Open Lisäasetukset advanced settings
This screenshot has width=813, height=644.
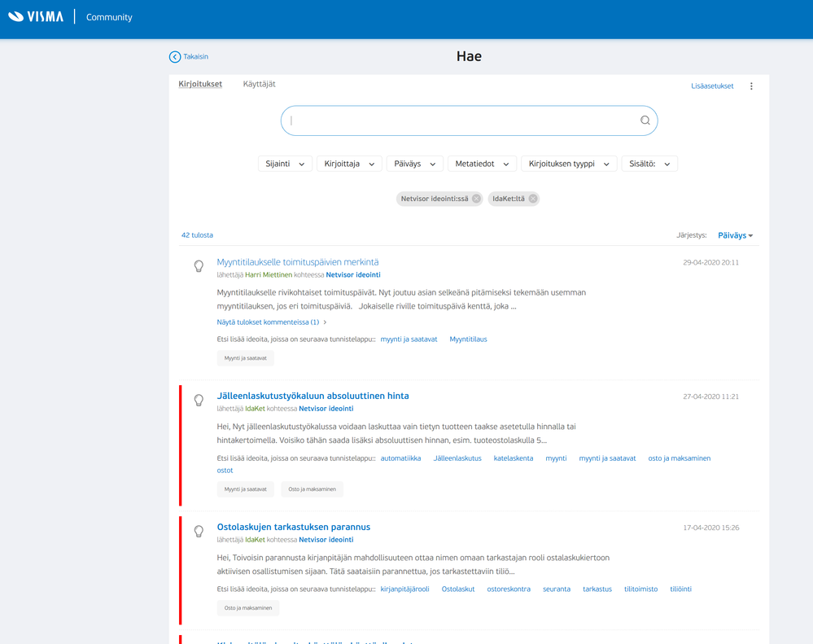[712, 86]
